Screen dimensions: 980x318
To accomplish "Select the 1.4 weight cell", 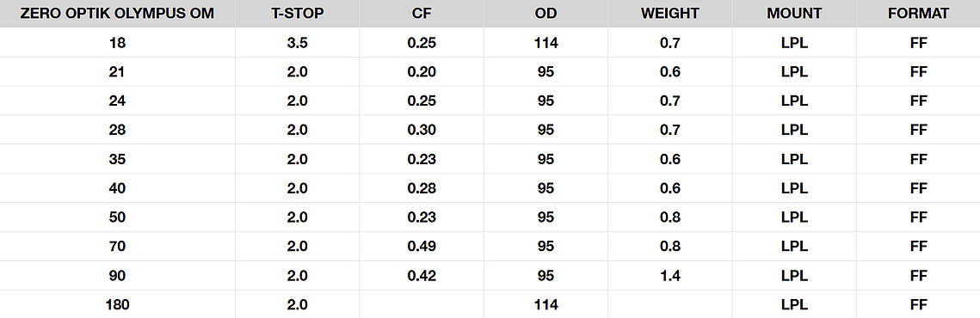I will (x=670, y=276).
